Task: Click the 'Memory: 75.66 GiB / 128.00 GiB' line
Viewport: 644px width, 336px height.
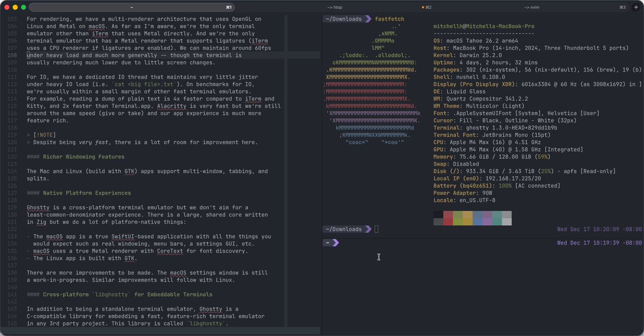Action: [x=491, y=156]
